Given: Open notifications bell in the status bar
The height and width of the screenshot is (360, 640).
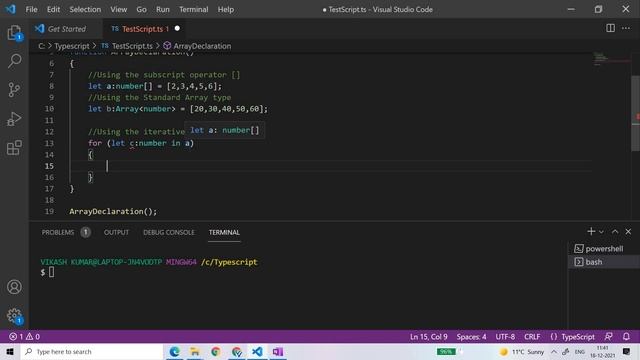Looking at the screenshot, I should [626, 337].
